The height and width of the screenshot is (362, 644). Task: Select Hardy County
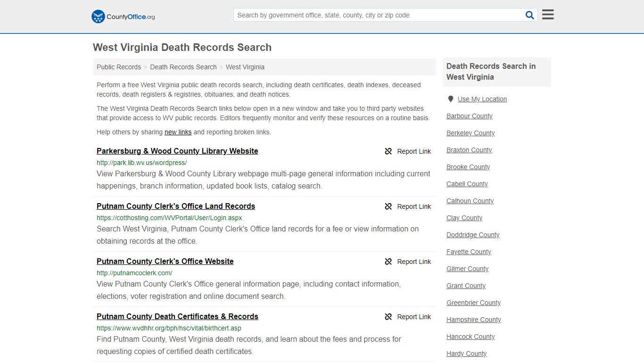coord(466,354)
